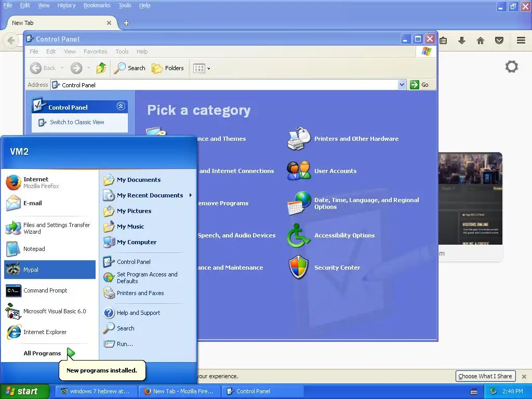Viewport: 532px width, 399px height.
Task: Expand My Recent Documents submenu
Action: click(148, 195)
